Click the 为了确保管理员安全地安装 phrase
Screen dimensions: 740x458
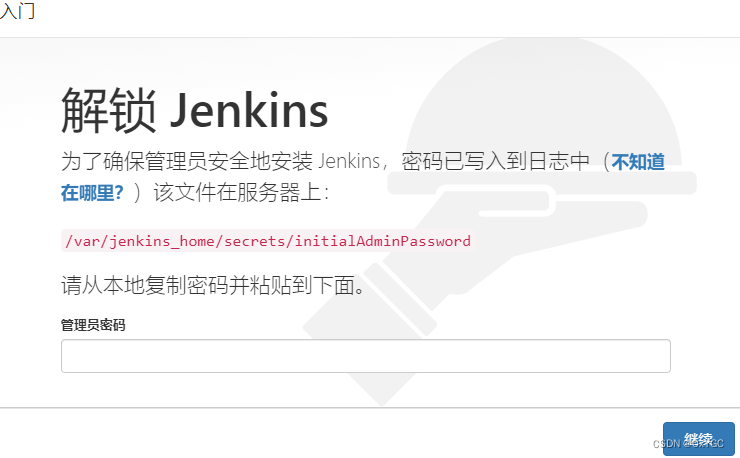click(x=186, y=162)
